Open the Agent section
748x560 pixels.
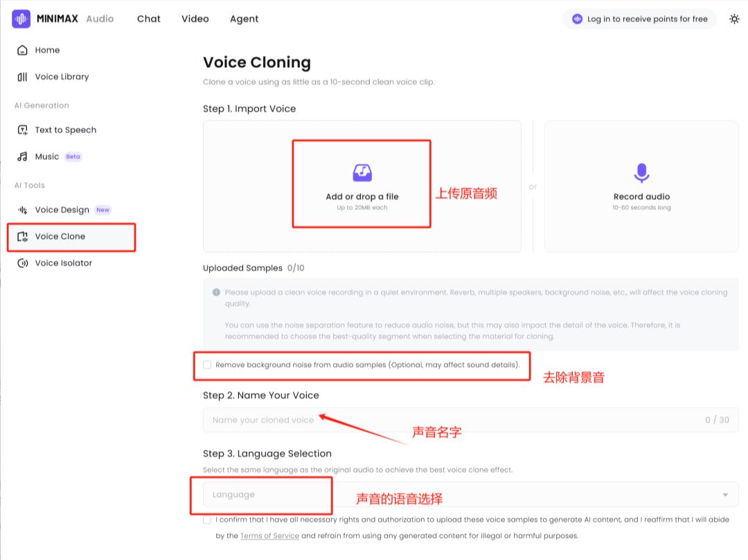[x=244, y=19]
